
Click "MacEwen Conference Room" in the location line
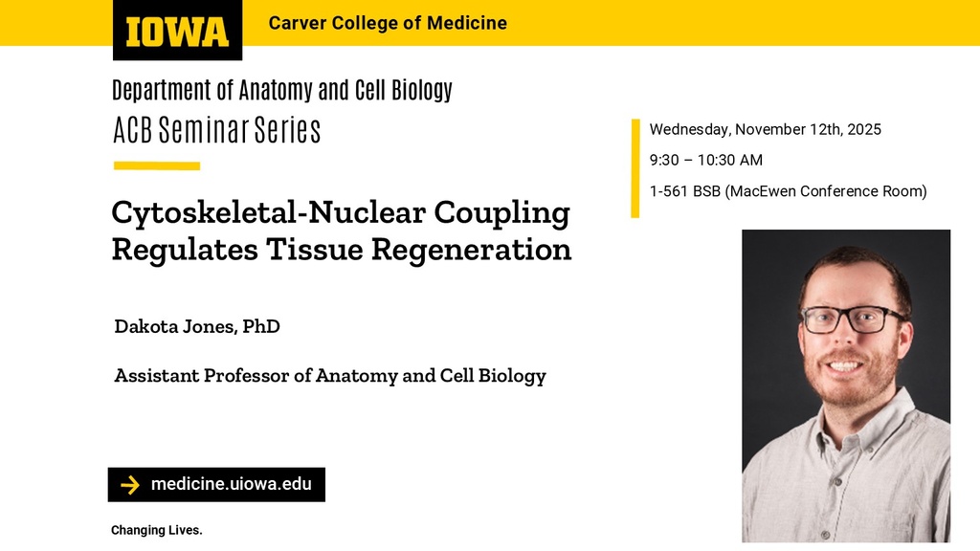[x=829, y=191]
